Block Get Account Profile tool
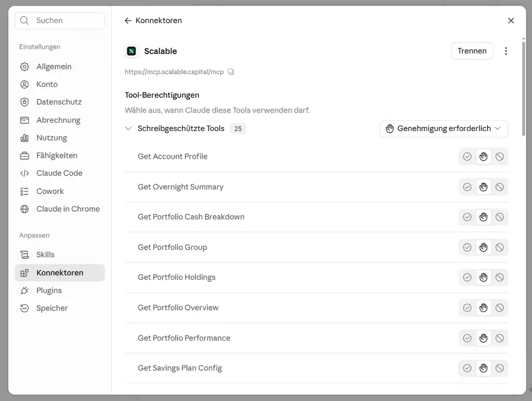532x401 pixels. (499, 157)
